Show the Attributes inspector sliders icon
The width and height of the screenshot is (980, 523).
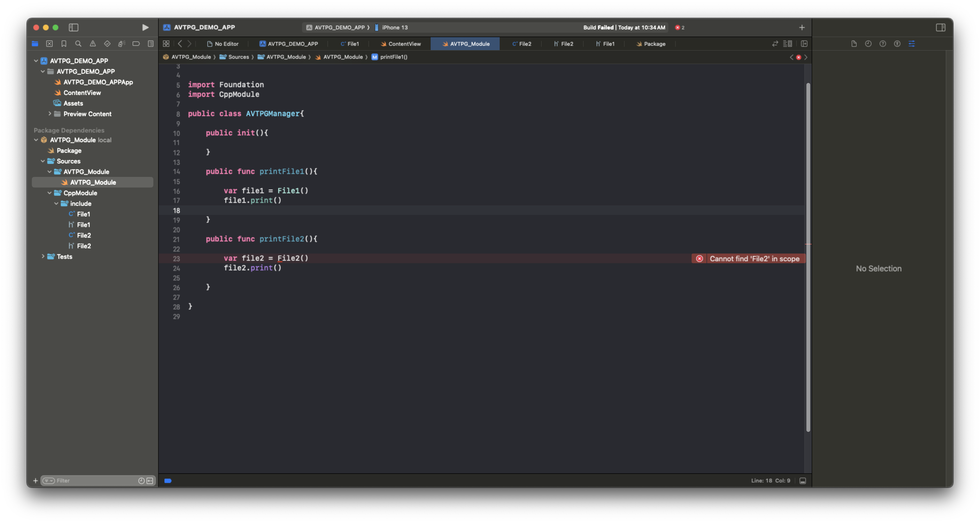tap(912, 44)
